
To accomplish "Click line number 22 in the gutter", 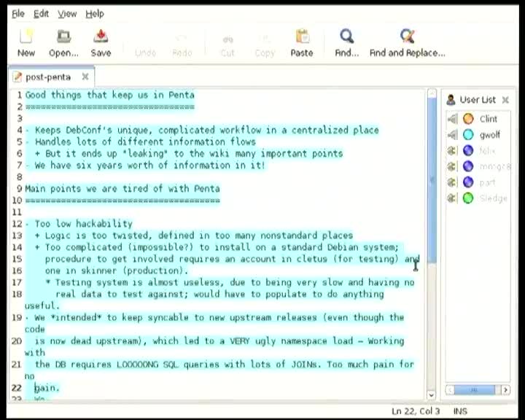I will click(x=17, y=388).
